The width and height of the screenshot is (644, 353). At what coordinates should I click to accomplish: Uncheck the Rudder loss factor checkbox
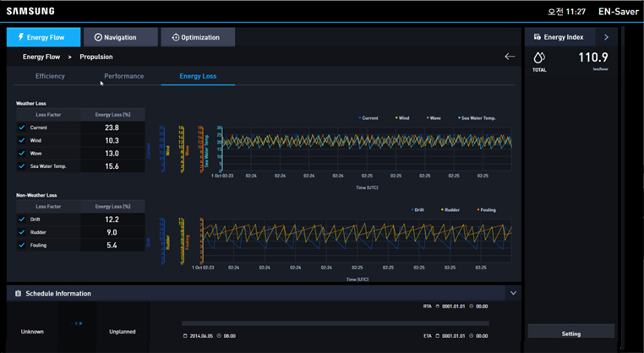point(22,232)
